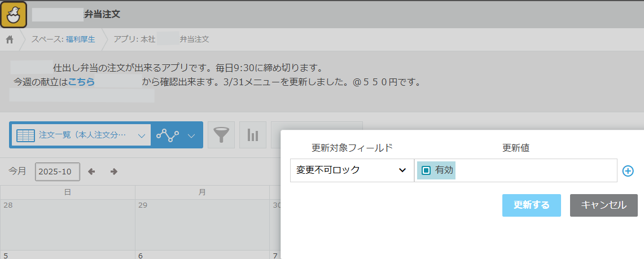The height and width of the screenshot is (259, 644).
Task: Click the bar chart aggregate icon
Action: coord(253,135)
